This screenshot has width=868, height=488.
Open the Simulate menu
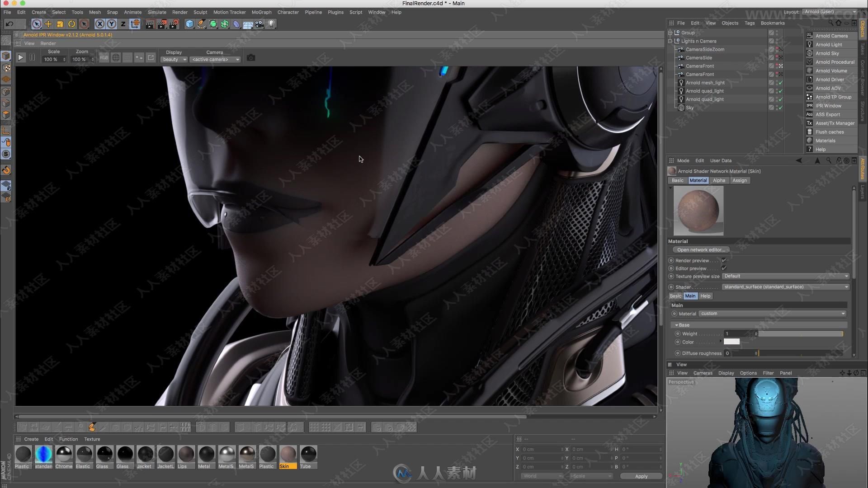coord(157,12)
